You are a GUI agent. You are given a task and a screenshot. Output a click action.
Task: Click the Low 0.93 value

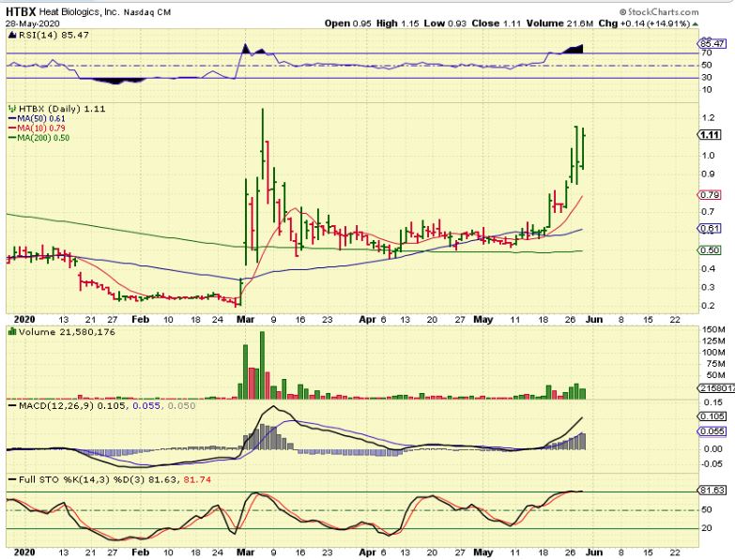click(445, 23)
